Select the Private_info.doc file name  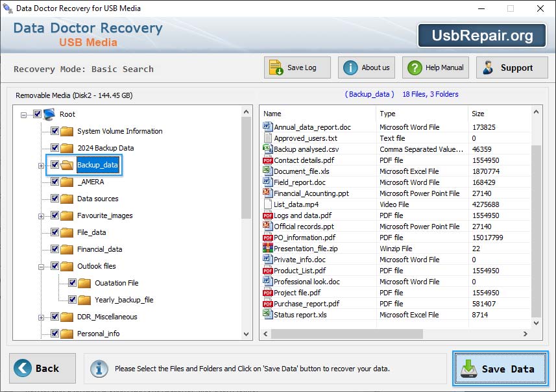(x=300, y=260)
